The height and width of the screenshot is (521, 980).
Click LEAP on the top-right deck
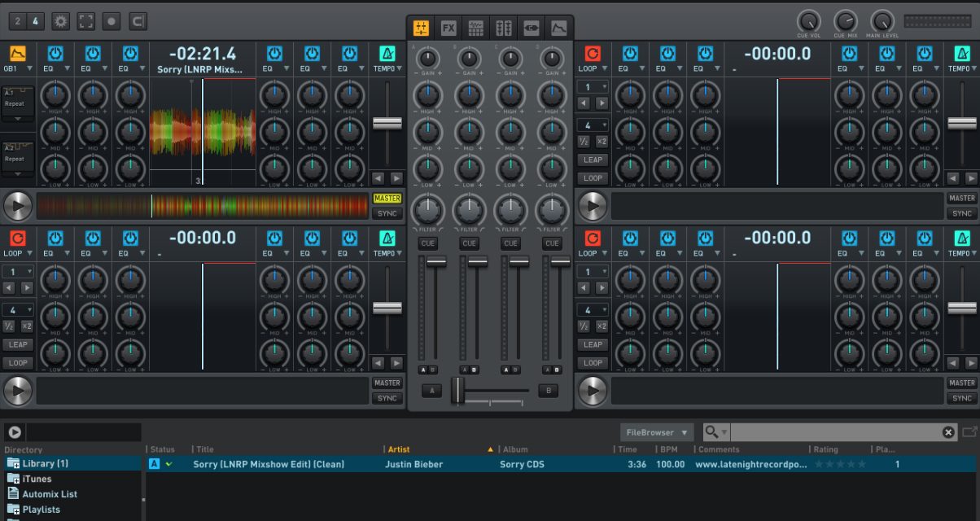[x=593, y=160]
